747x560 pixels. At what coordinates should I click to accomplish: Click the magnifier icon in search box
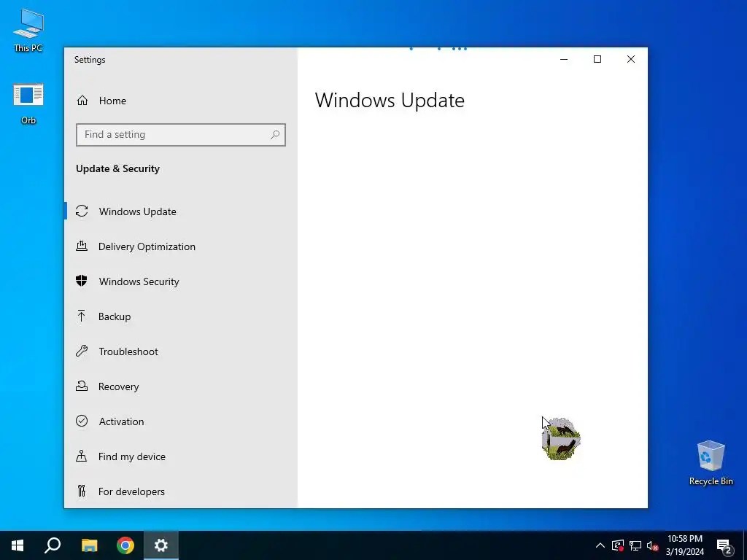275,135
